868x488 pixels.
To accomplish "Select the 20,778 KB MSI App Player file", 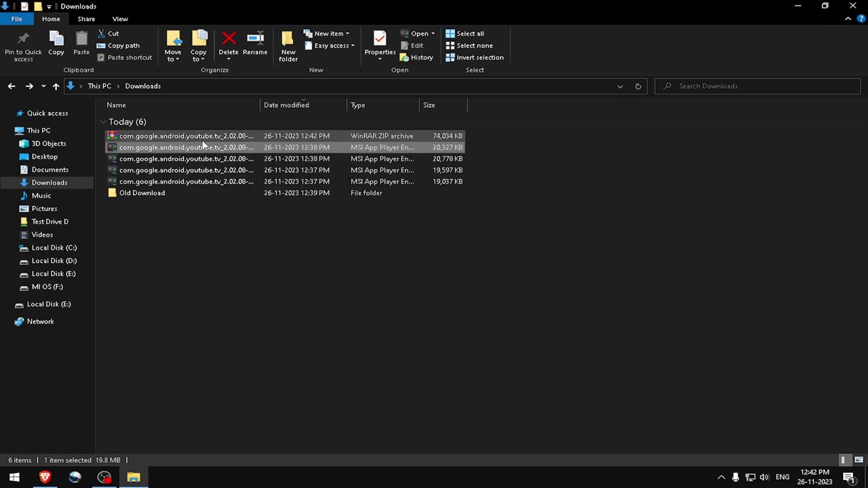I will pos(285,159).
